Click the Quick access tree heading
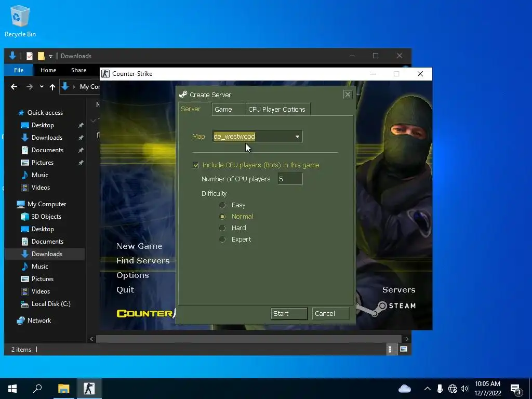 [45, 113]
